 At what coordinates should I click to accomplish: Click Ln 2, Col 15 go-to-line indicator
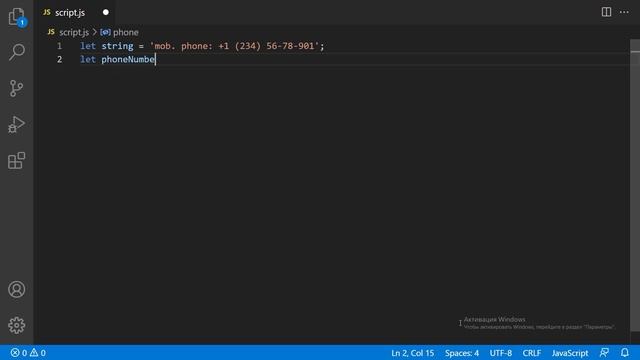(x=412, y=353)
